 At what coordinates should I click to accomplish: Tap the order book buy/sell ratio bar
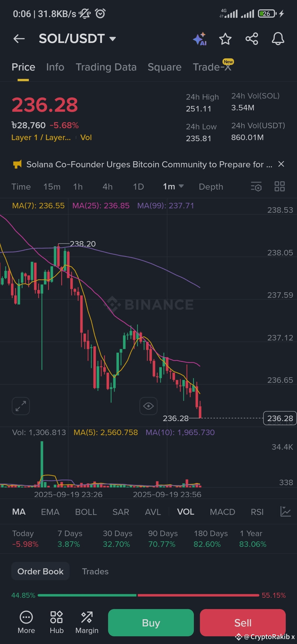pyautogui.click(x=148, y=595)
